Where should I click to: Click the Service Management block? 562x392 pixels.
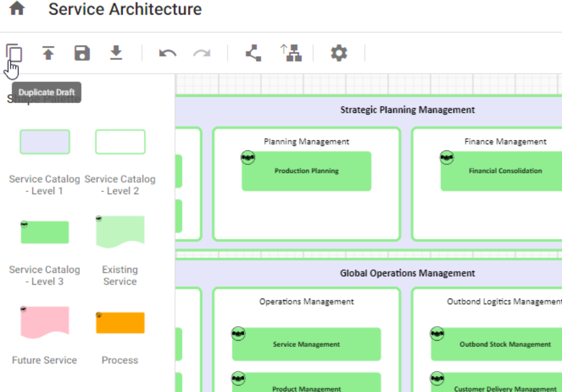tap(306, 344)
